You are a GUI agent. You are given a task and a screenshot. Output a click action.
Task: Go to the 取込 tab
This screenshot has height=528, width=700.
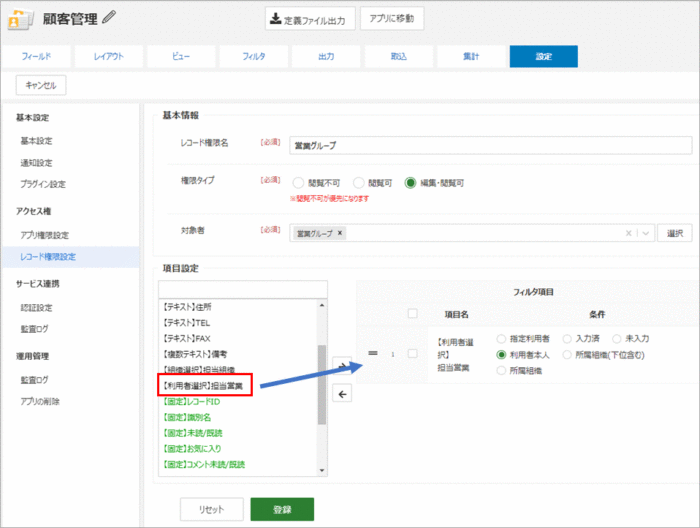[x=399, y=56]
